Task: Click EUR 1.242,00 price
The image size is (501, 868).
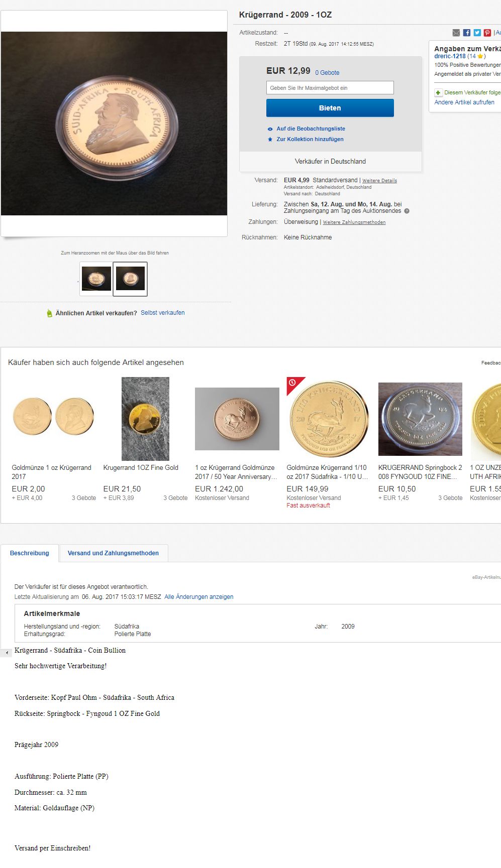Action: tap(219, 488)
